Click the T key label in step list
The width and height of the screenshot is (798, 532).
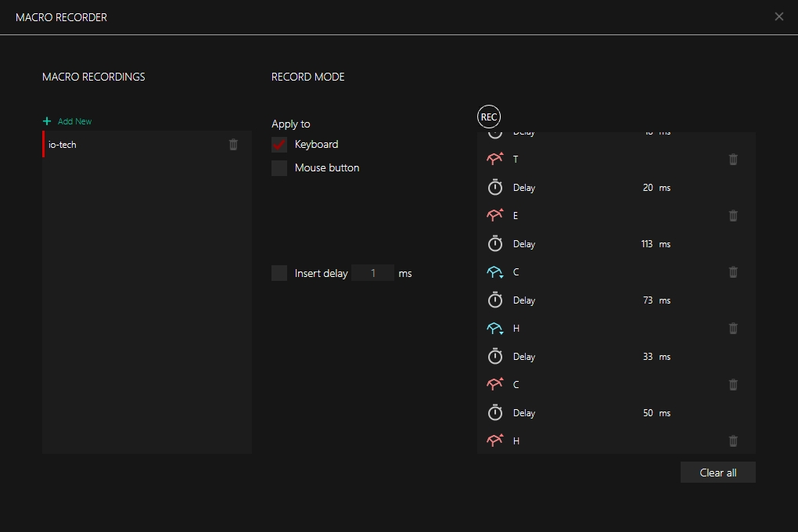pyautogui.click(x=516, y=160)
